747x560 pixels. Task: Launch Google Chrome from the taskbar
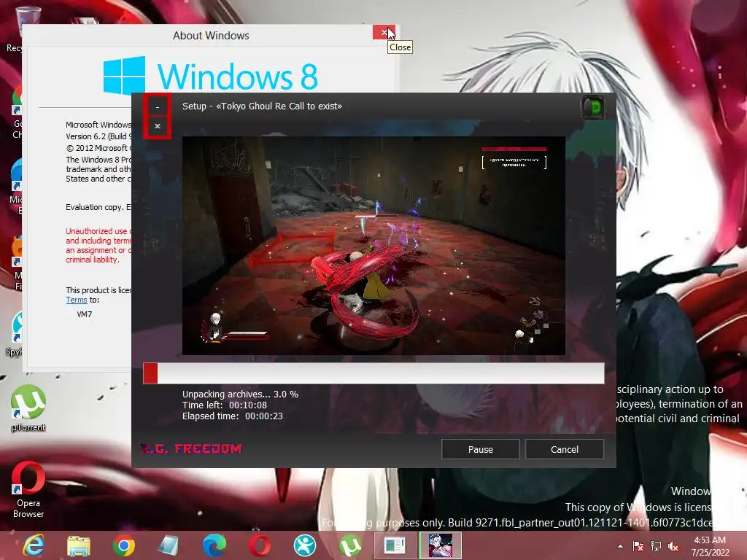[x=124, y=545]
